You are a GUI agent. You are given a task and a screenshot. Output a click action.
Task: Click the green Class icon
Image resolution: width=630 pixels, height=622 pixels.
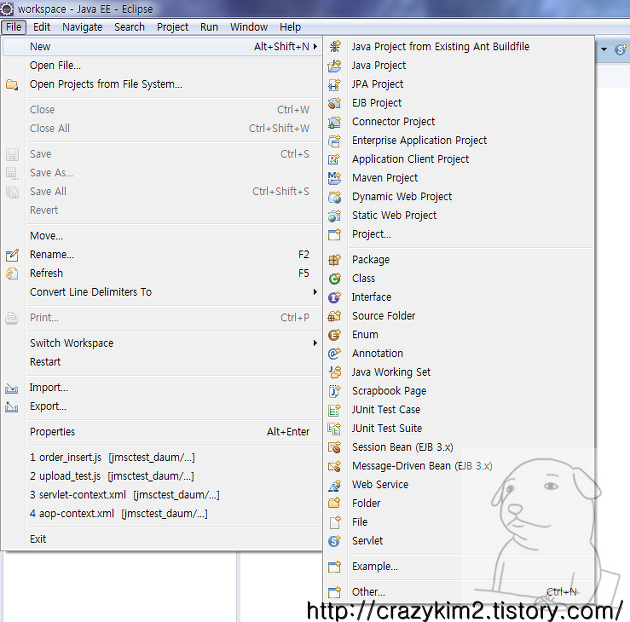334,278
